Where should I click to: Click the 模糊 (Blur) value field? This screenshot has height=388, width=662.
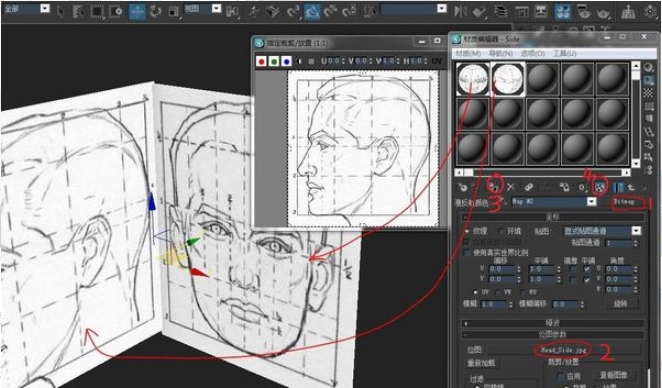[x=493, y=304]
